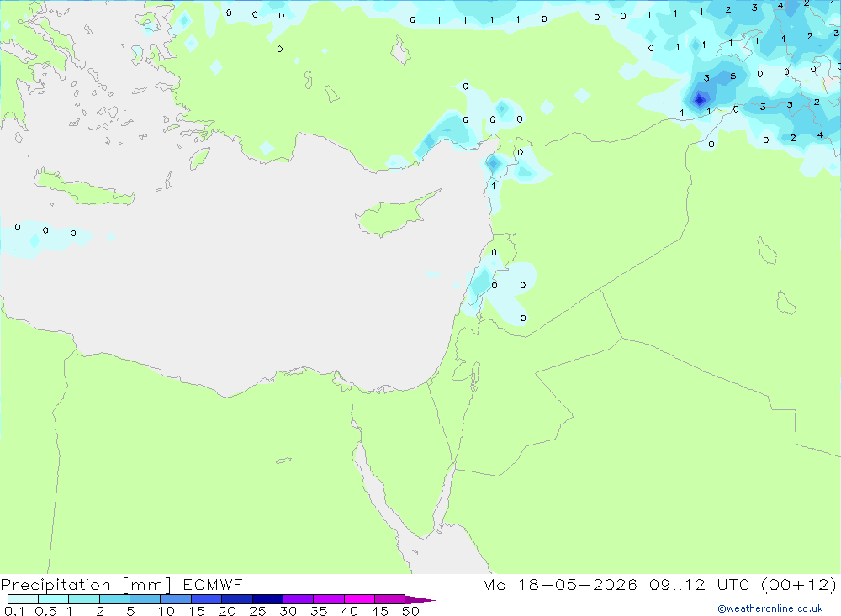The height and width of the screenshot is (616, 841).
Task: Click the 'Mo 18-05-2026' date text
Action: [559, 585]
